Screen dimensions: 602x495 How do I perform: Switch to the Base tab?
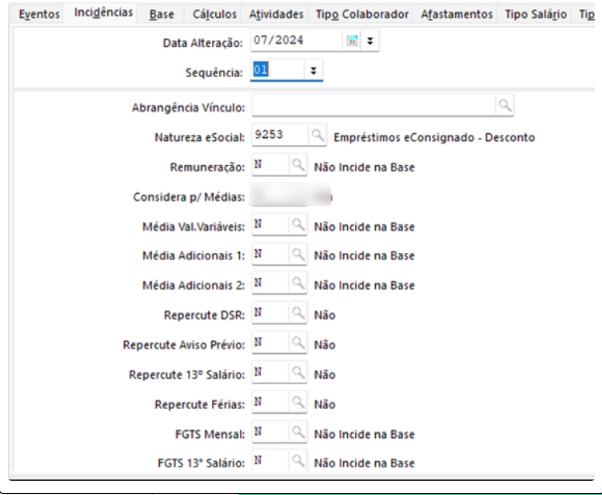click(161, 14)
